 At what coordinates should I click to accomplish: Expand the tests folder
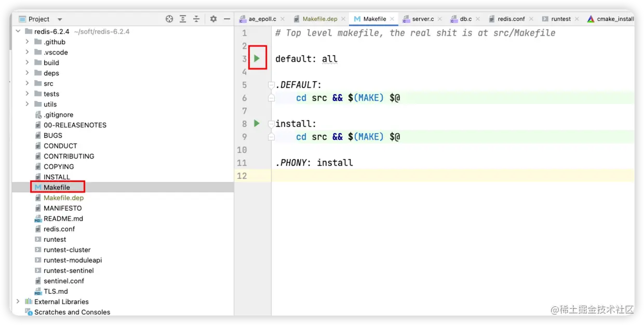(x=27, y=94)
